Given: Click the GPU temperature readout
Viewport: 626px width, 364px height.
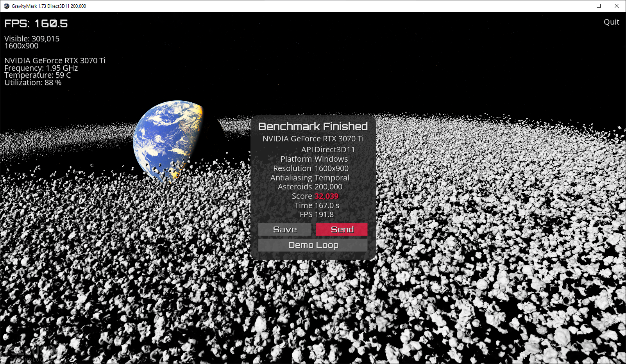Looking at the screenshot, I should point(38,75).
